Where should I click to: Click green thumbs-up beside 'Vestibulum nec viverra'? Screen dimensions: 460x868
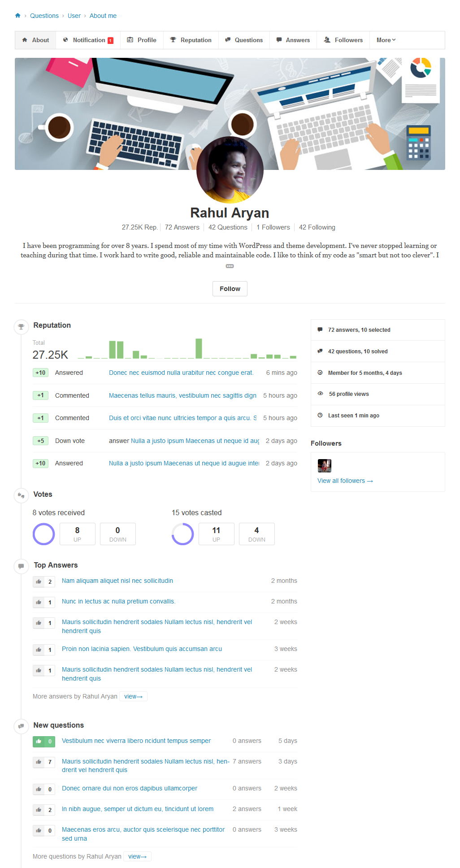(39, 742)
